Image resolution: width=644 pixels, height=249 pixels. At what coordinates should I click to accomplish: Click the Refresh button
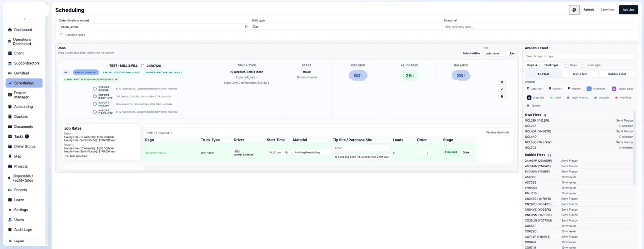pyautogui.click(x=588, y=10)
